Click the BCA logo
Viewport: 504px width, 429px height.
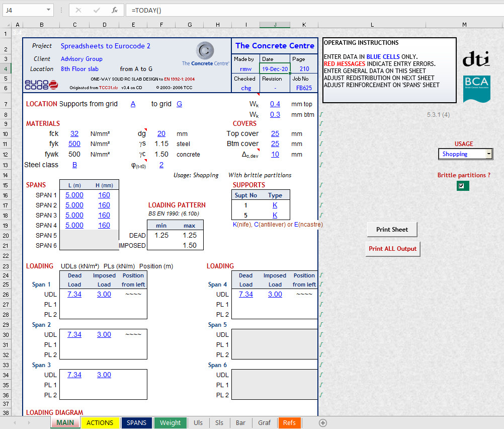click(x=476, y=90)
